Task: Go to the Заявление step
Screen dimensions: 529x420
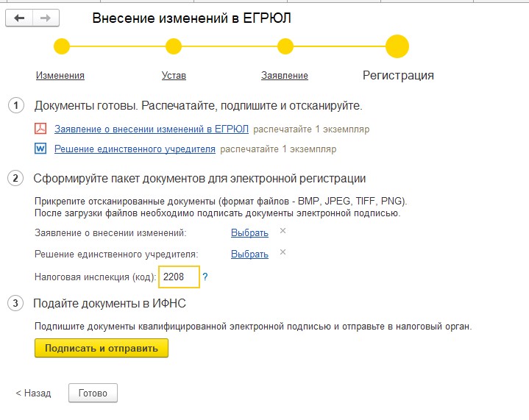Action: tap(285, 75)
